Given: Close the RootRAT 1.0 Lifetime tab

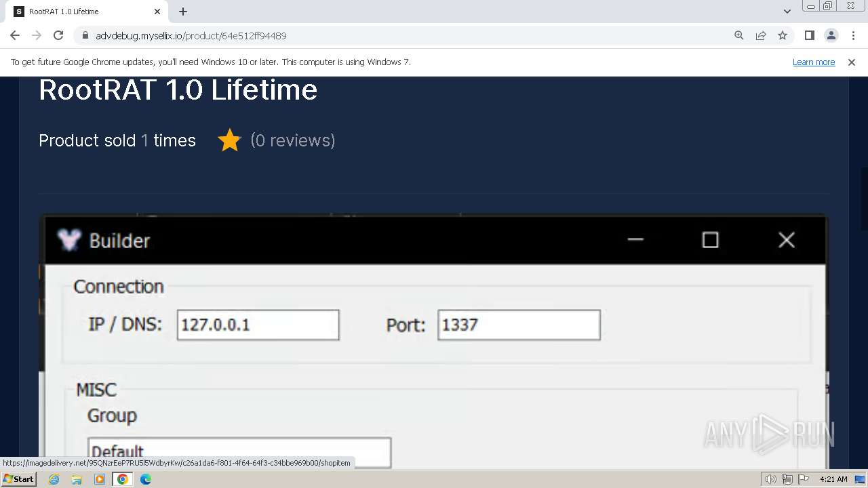Looking at the screenshot, I should pyautogui.click(x=157, y=12).
